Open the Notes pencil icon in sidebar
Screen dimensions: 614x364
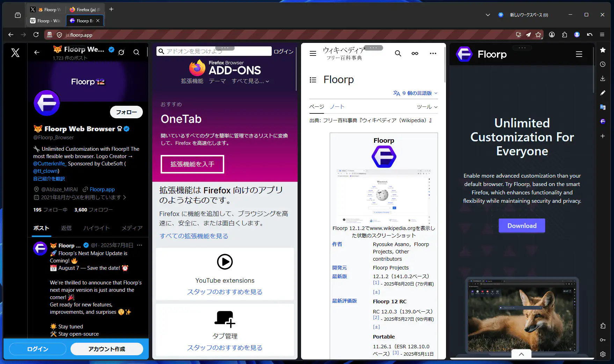[x=602, y=93]
